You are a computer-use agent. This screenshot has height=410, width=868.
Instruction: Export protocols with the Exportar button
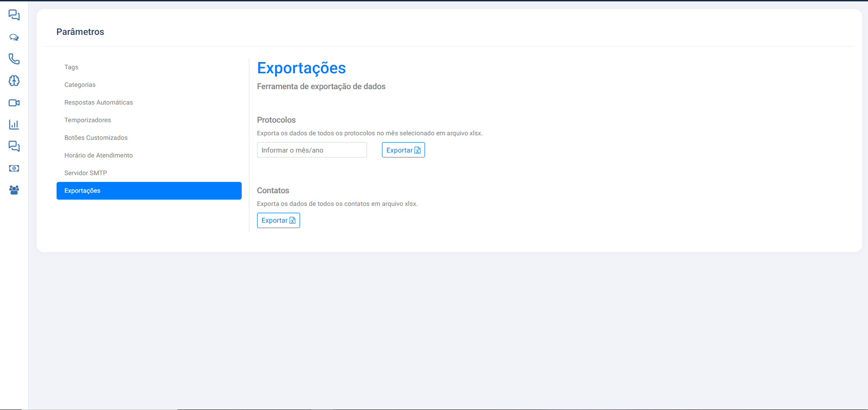click(403, 150)
